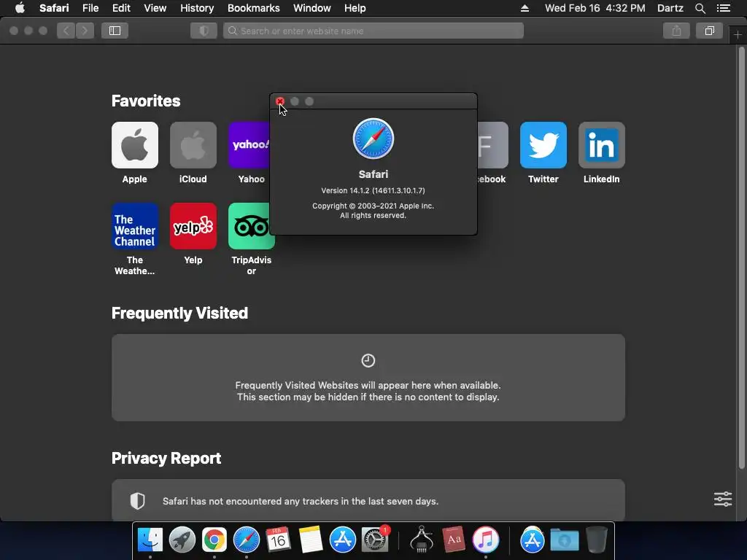Open Calendar from the Dock
747x560 pixels.
(278, 540)
